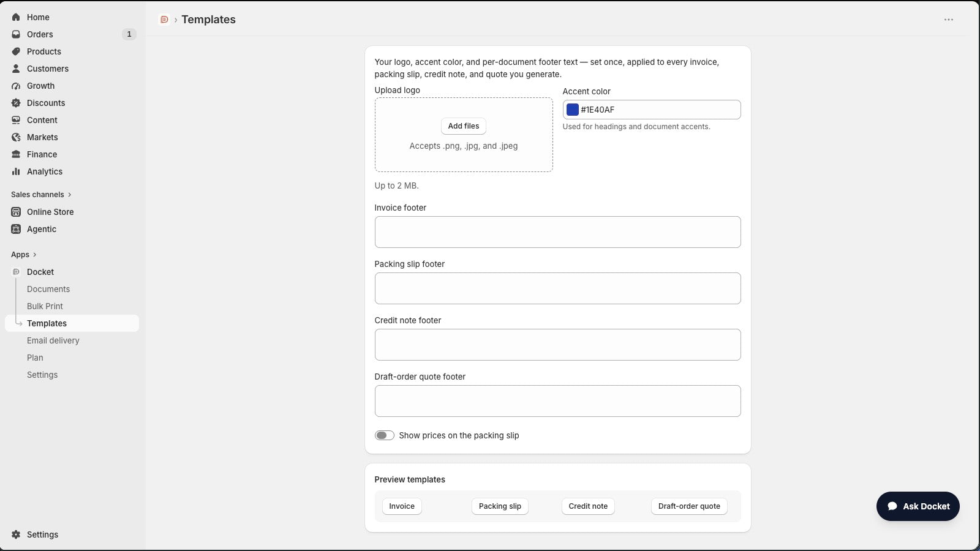Viewport: 980px width, 551px height.
Task: Preview the Credit note template
Action: pos(588,506)
